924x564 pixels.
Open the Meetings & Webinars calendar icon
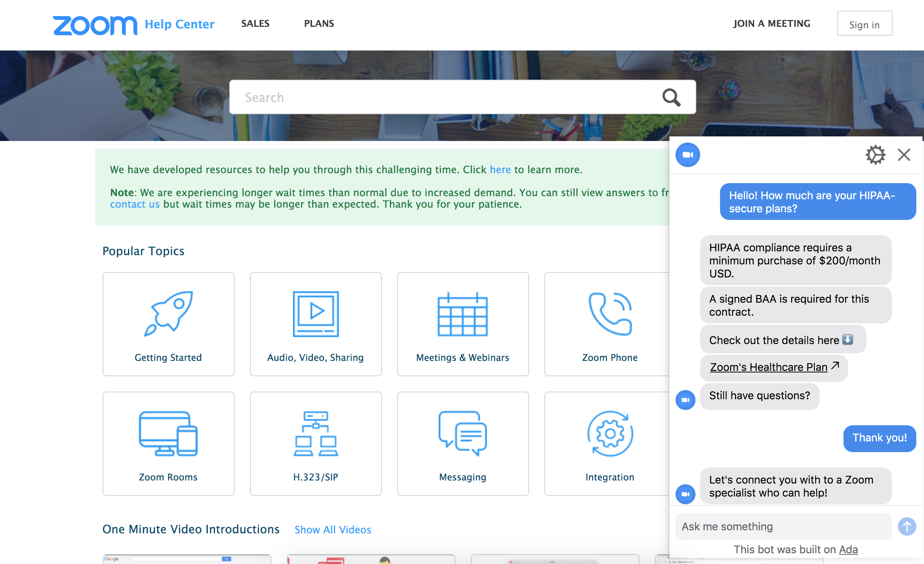pyautogui.click(x=463, y=314)
